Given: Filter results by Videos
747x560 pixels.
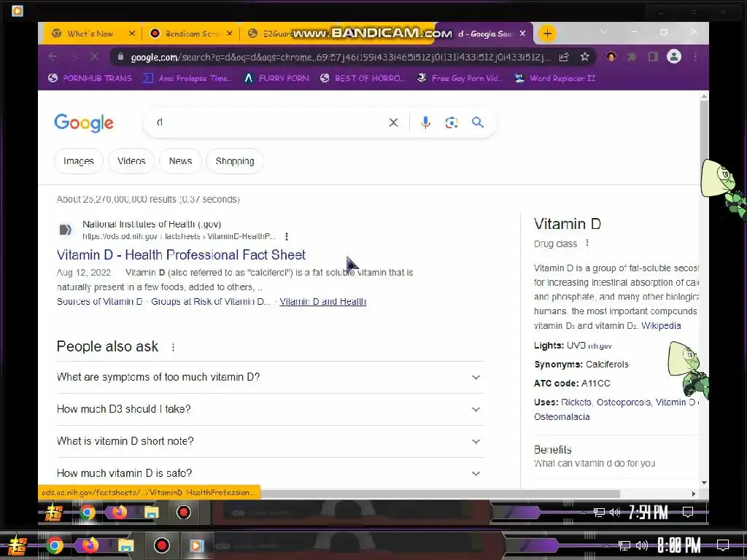Looking at the screenshot, I should click(x=131, y=161).
